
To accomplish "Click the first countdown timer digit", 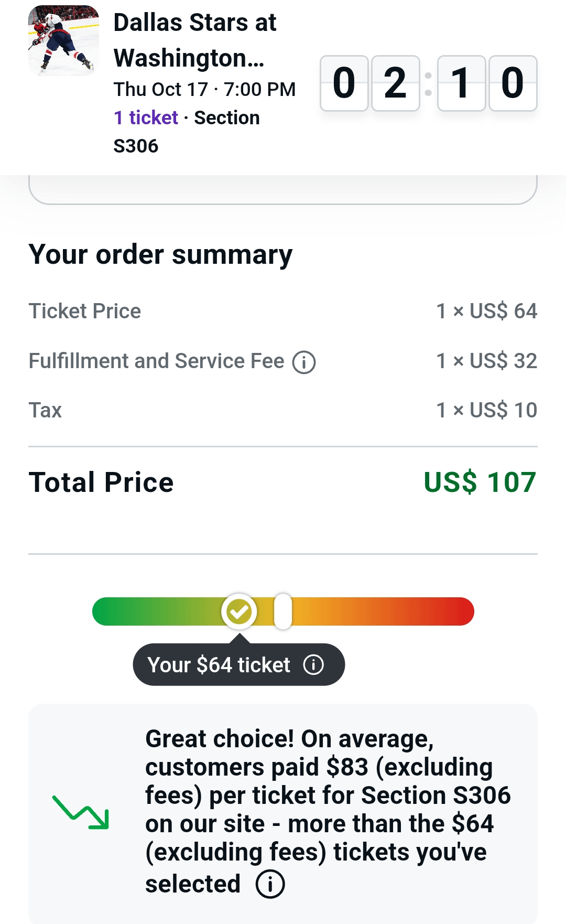I will [344, 83].
